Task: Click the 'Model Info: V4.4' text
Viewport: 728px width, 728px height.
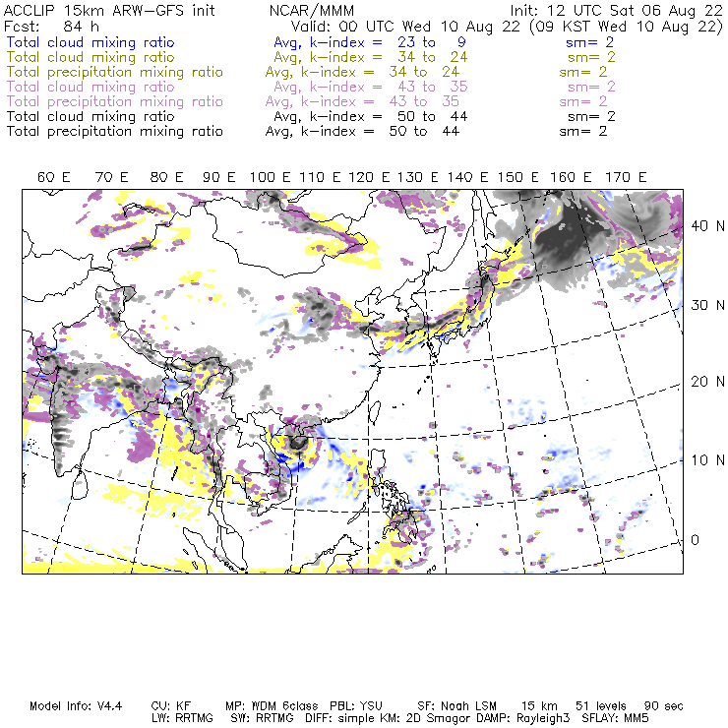Action: click(x=76, y=706)
